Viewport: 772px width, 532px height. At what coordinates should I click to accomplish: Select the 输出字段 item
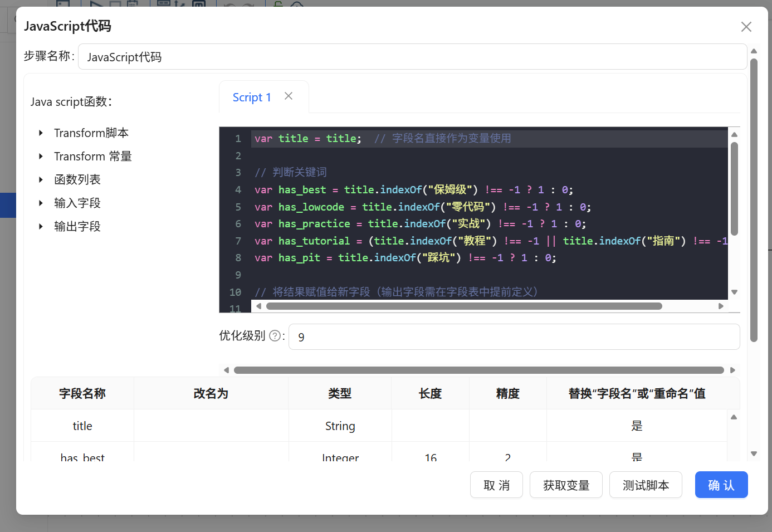77,227
